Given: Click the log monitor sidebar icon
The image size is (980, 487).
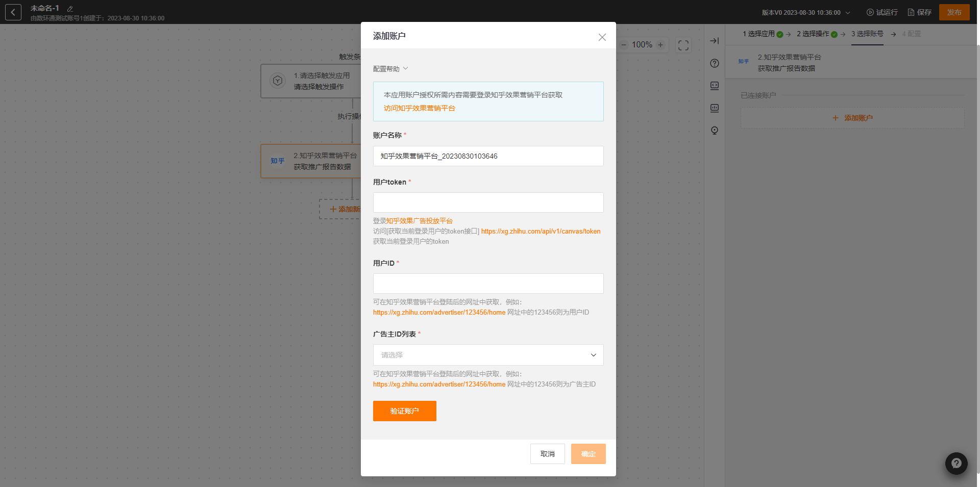Looking at the screenshot, I should coord(715,108).
